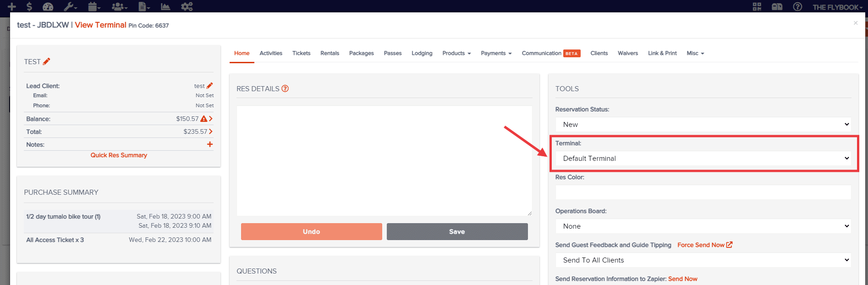
Task: Click the Pin Code: 6637 text
Action: tap(148, 26)
